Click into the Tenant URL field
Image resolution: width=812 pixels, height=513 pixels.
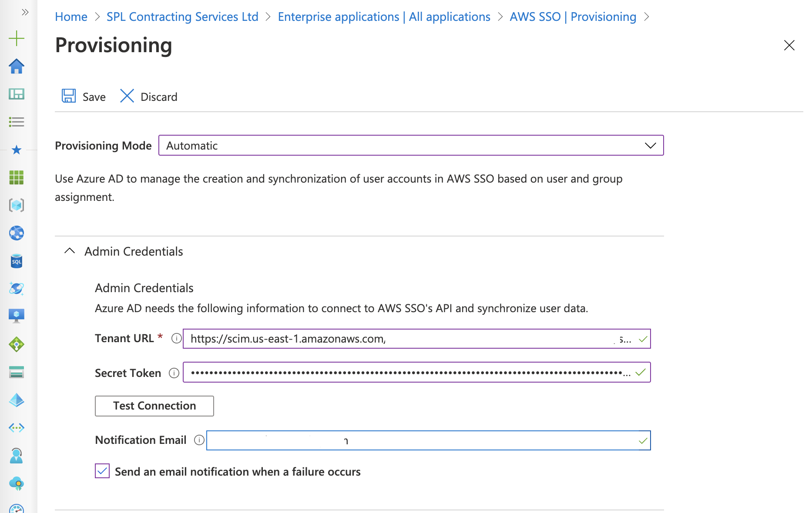pyautogui.click(x=416, y=339)
